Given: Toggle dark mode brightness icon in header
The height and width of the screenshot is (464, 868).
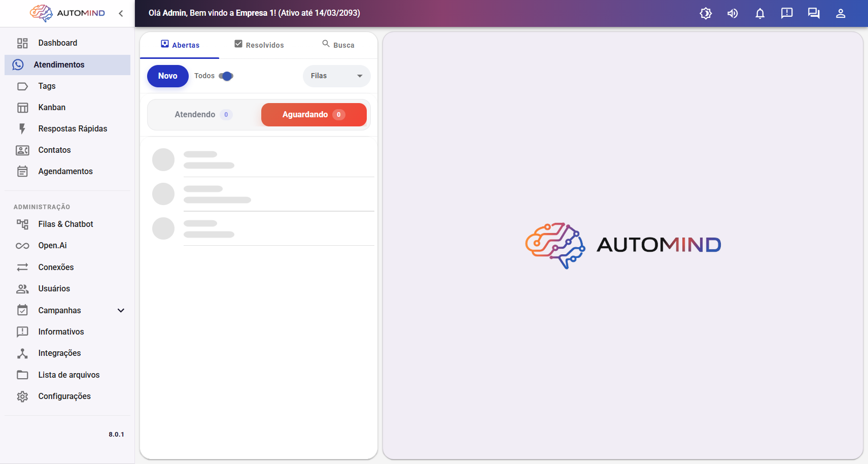Looking at the screenshot, I should 706,13.
